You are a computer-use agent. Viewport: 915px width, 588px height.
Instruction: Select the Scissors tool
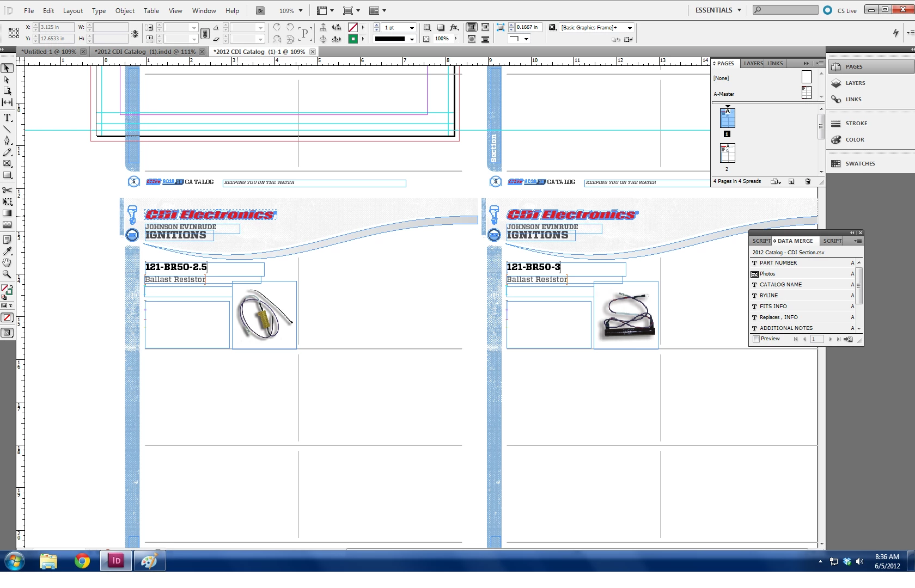tap(7, 190)
